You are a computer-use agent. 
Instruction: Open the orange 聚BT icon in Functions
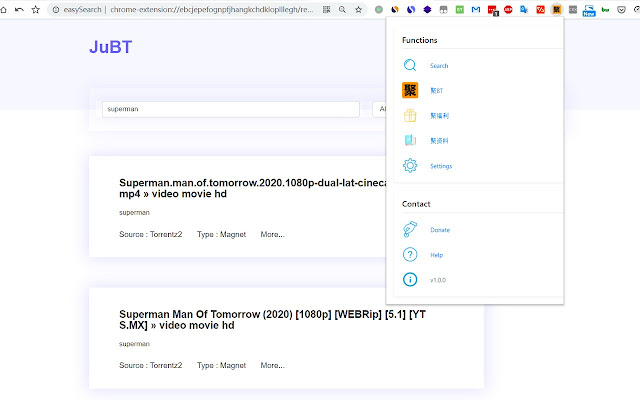[410, 91]
